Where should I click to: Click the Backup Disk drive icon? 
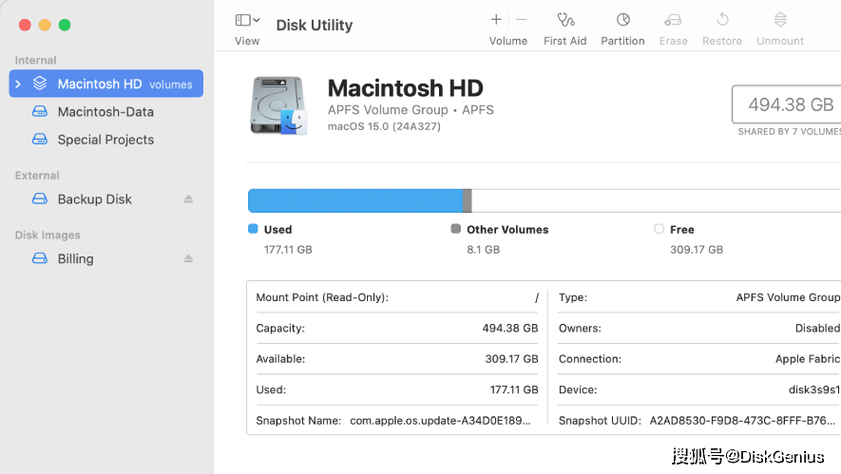pyautogui.click(x=40, y=198)
